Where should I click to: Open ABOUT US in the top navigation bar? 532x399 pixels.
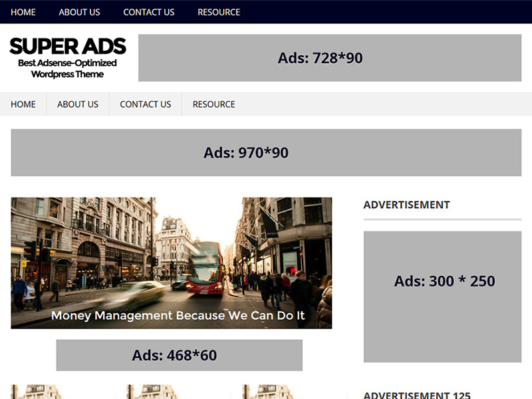(79, 12)
